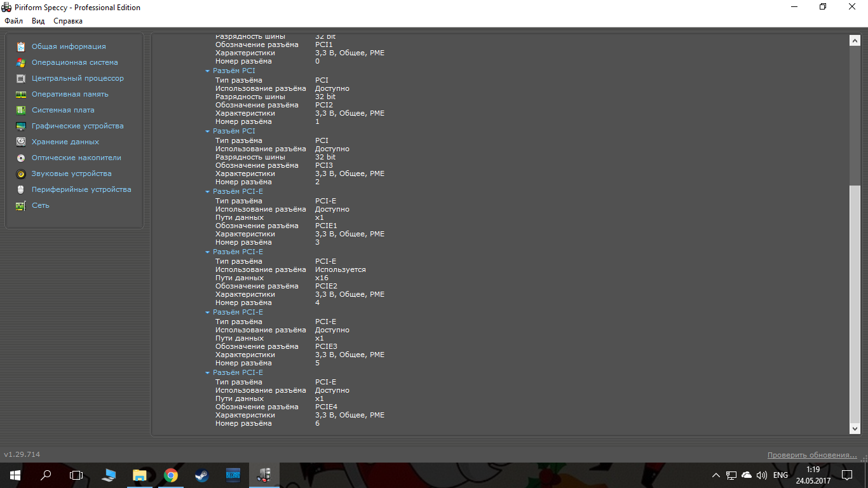Image resolution: width=868 pixels, height=488 pixels.
Task: Open the Сеть network section
Action: coord(41,205)
